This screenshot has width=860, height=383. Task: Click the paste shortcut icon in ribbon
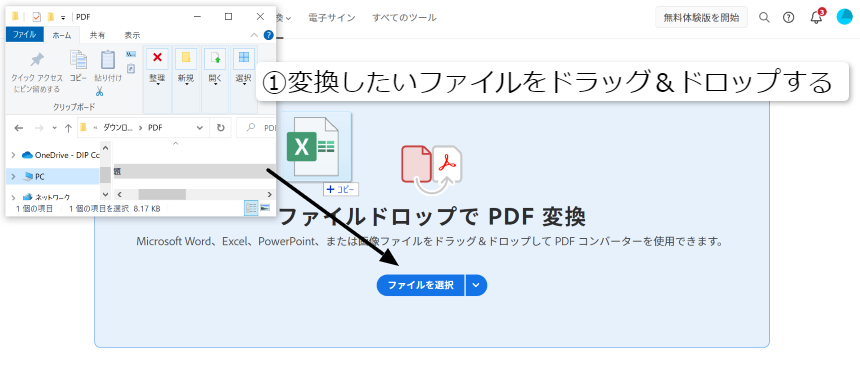click(131, 69)
